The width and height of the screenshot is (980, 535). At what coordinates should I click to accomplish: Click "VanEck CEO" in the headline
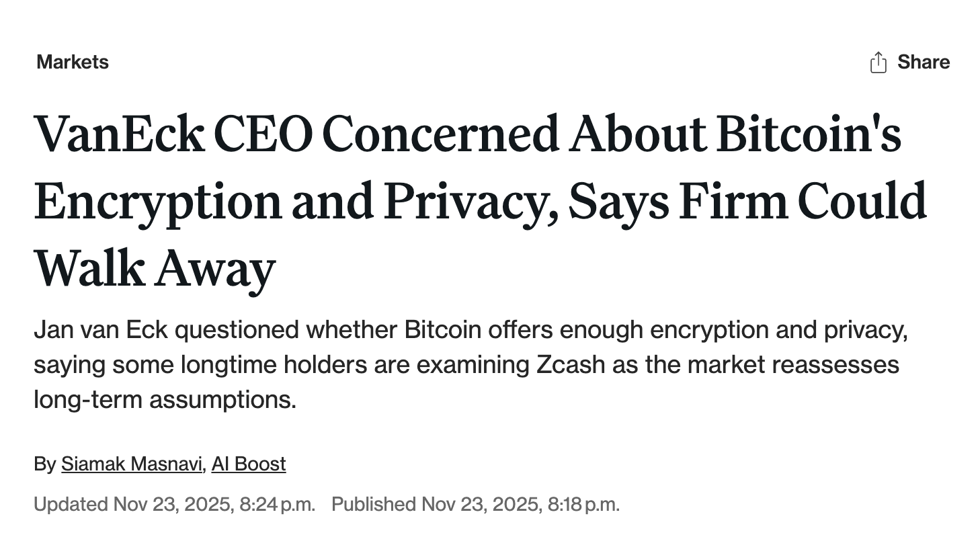pos(173,134)
